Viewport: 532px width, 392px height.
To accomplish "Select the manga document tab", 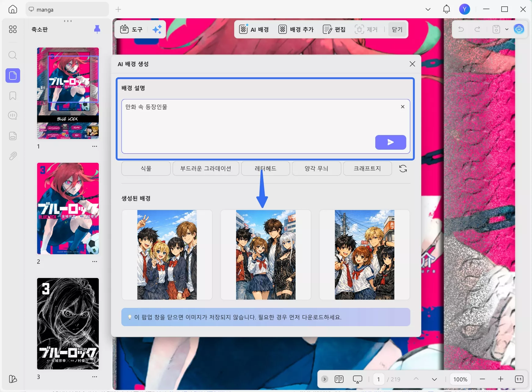I will [67, 9].
